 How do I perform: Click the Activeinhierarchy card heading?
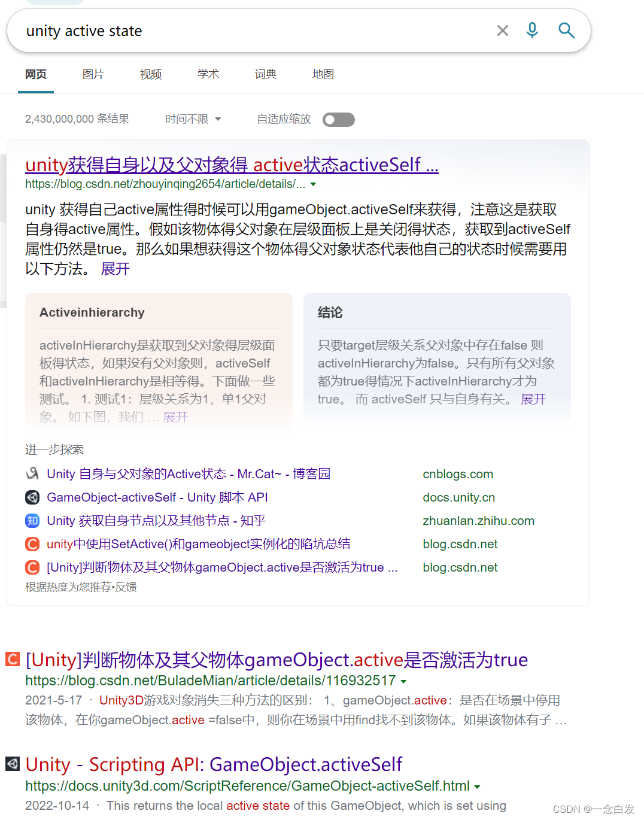click(92, 312)
